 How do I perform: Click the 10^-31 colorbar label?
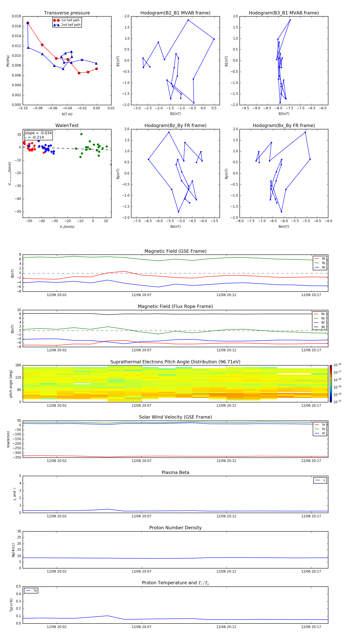point(337,402)
